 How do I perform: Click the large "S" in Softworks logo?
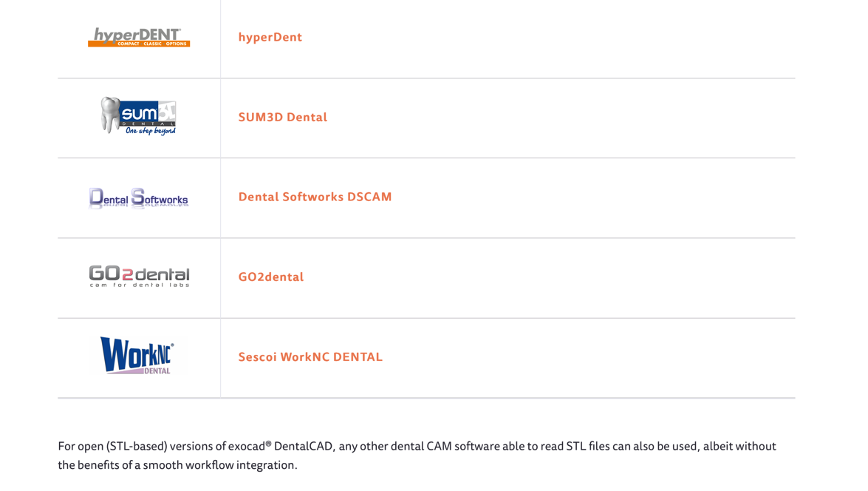coord(138,197)
